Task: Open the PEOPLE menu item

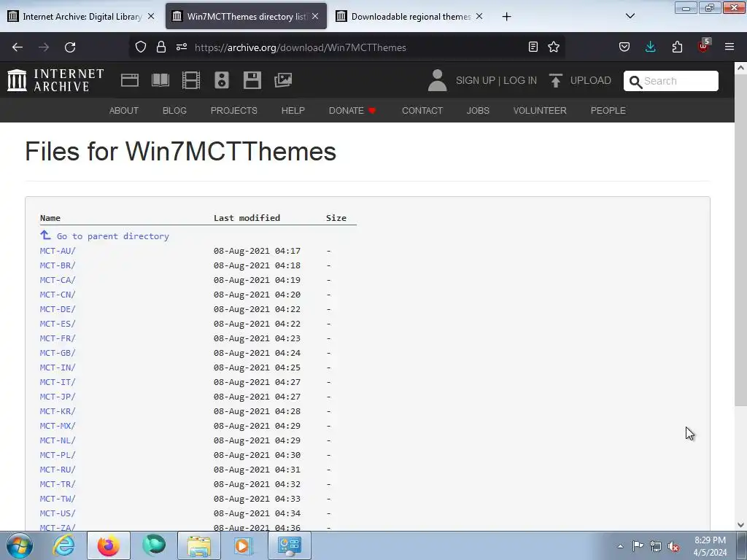Action: [608, 111]
